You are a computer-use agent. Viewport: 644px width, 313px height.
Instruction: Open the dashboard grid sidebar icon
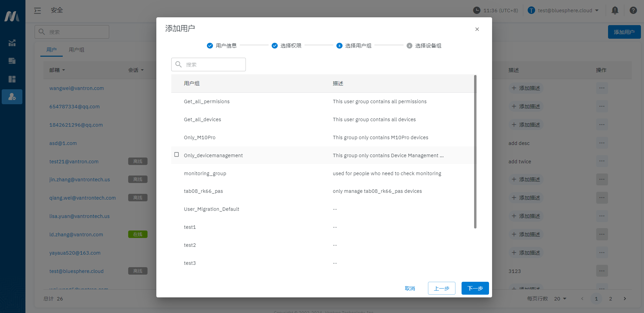click(x=12, y=79)
